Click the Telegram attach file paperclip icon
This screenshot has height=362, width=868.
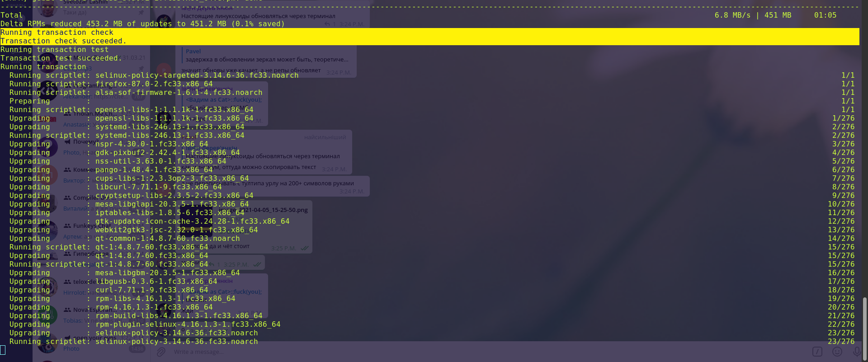click(161, 352)
